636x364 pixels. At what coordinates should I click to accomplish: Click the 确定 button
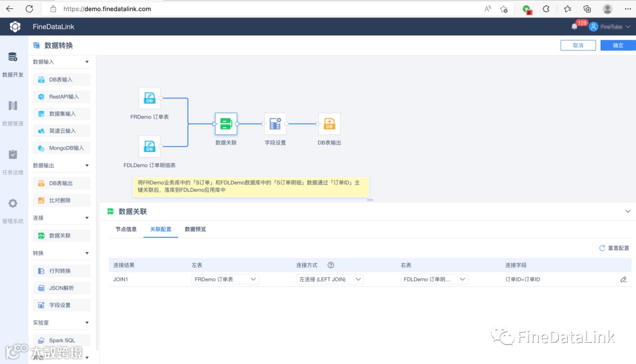pos(618,45)
